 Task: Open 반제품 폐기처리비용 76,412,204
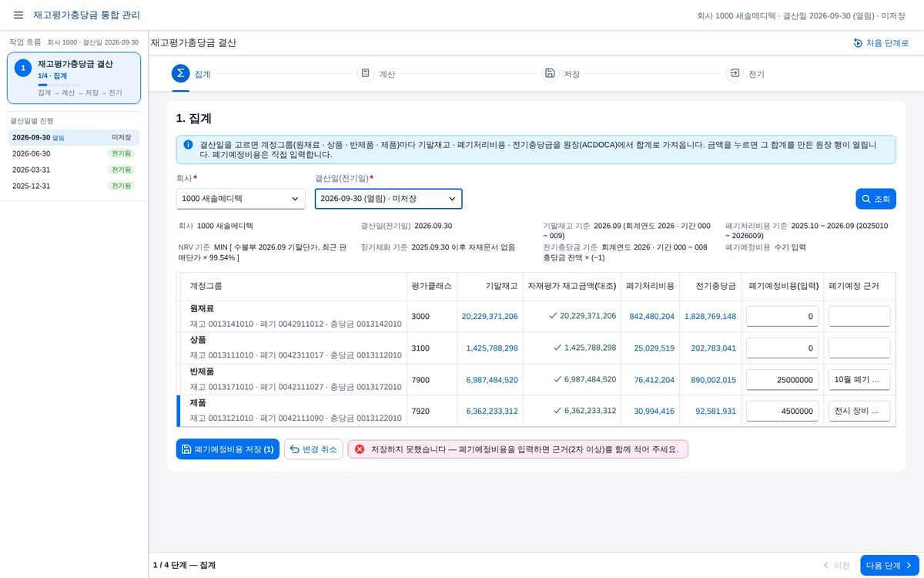pos(654,379)
